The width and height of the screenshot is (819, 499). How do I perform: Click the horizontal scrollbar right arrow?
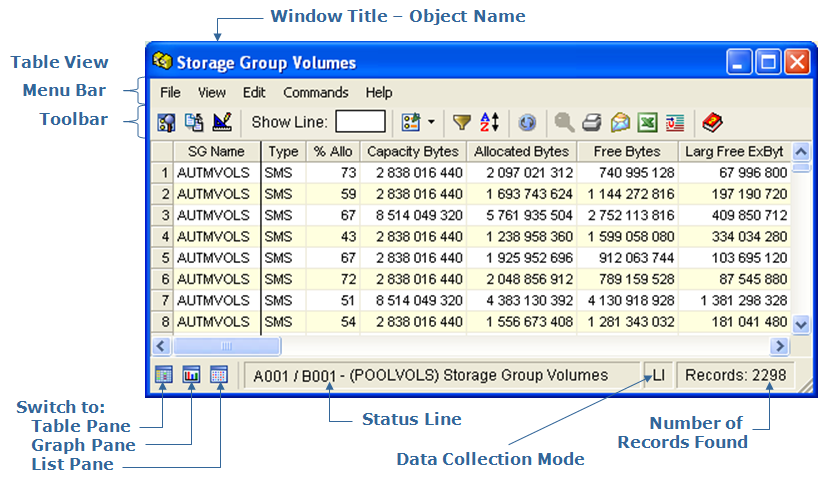779,346
